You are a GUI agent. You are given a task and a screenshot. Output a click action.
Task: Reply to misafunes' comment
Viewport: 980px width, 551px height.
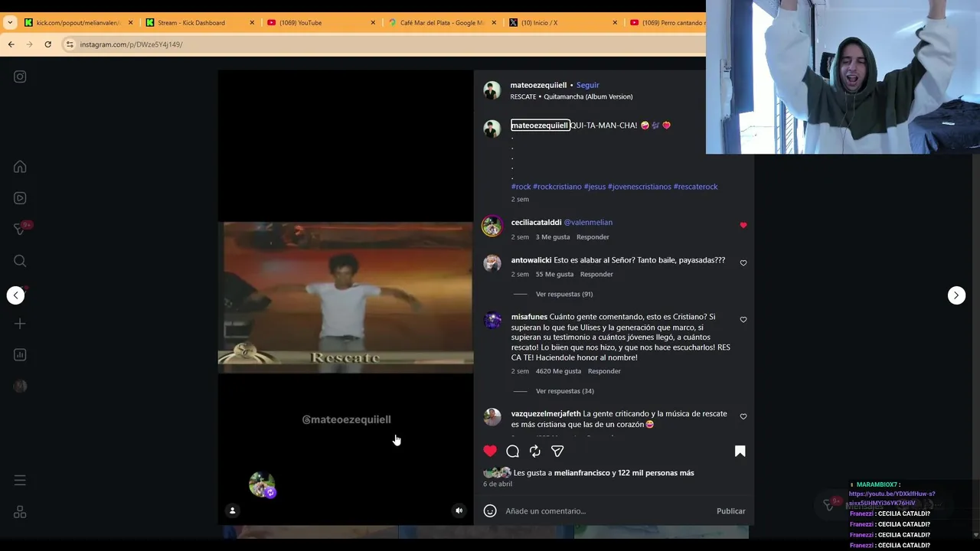pos(604,371)
